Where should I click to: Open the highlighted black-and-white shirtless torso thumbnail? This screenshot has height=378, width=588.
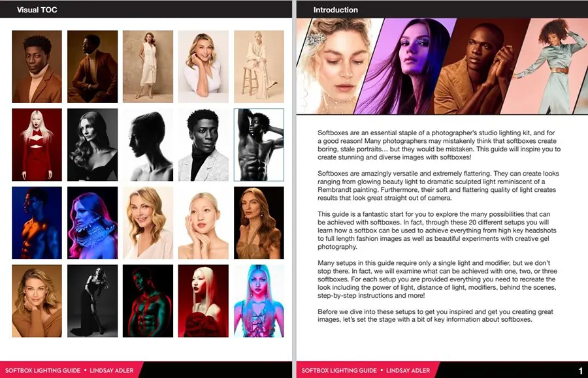pyautogui.click(x=259, y=144)
